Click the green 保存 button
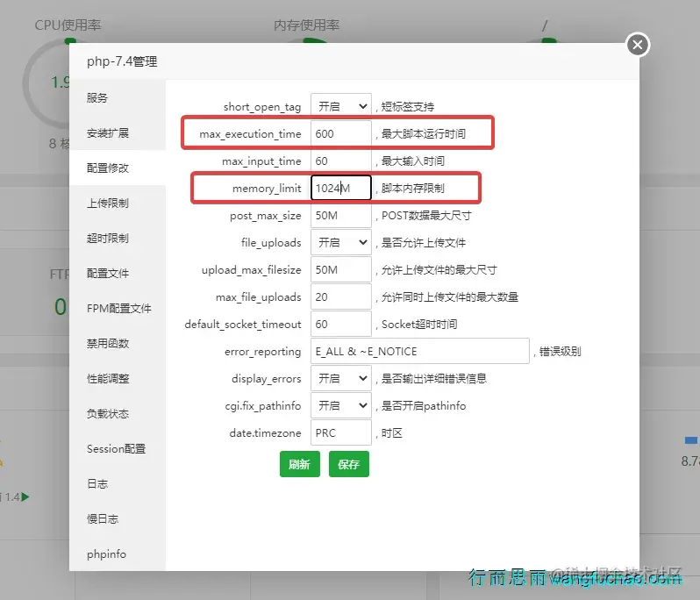Image resolution: width=700 pixels, height=600 pixels. (x=348, y=464)
